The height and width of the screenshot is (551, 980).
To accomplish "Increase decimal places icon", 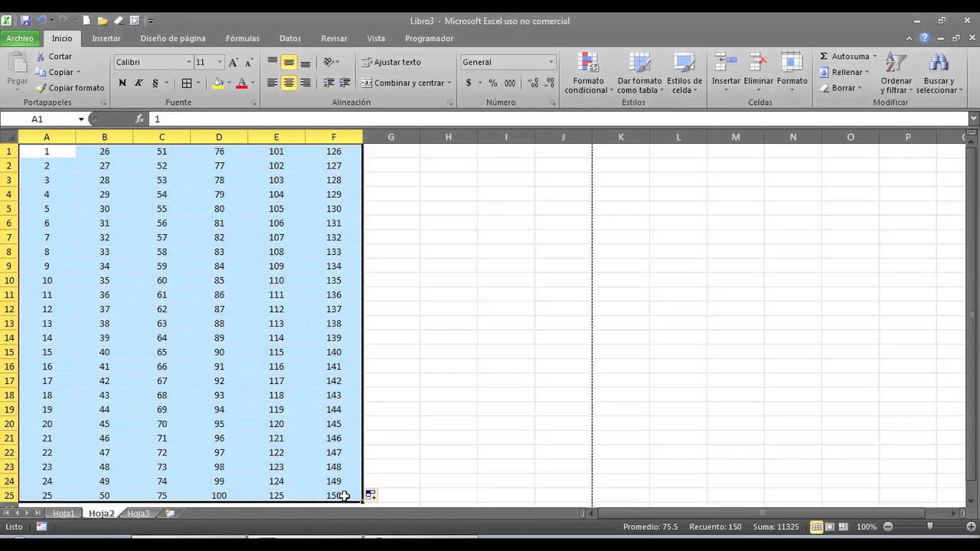I will click(533, 83).
